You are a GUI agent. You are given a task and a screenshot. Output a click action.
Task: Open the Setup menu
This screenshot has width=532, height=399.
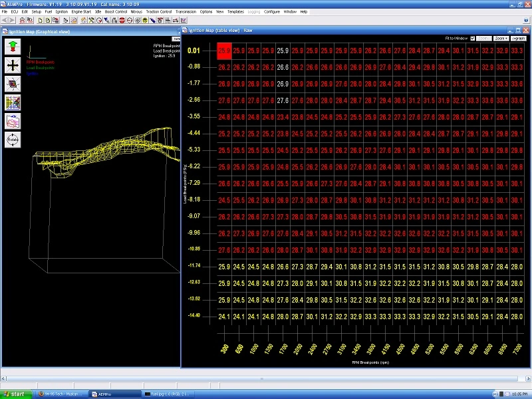[x=37, y=11]
